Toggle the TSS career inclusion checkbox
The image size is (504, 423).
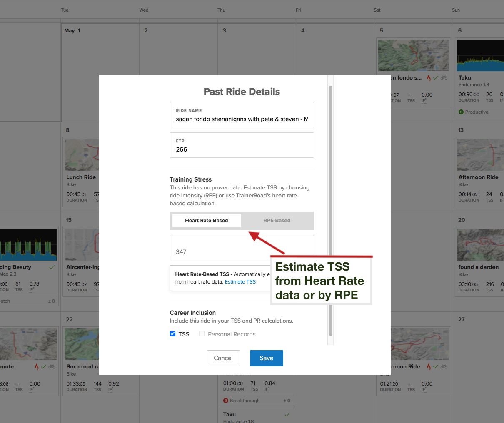pyautogui.click(x=173, y=334)
